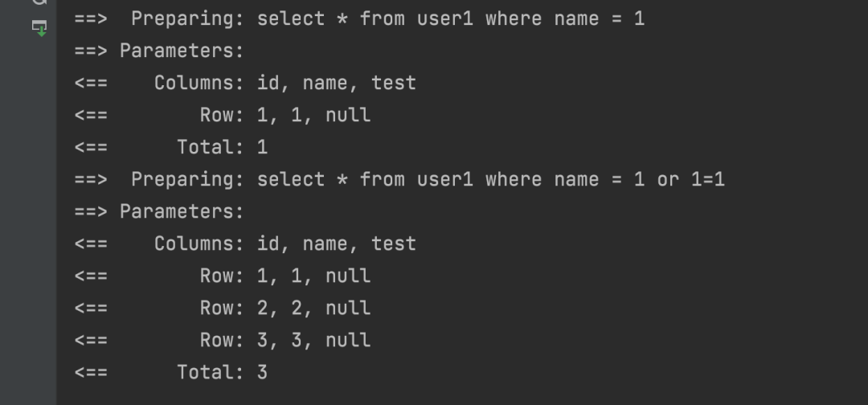Viewport: 868px width, 405px height.
Task: Click the first 'Columns: id, name, test' line
Action: coord(245,83)
